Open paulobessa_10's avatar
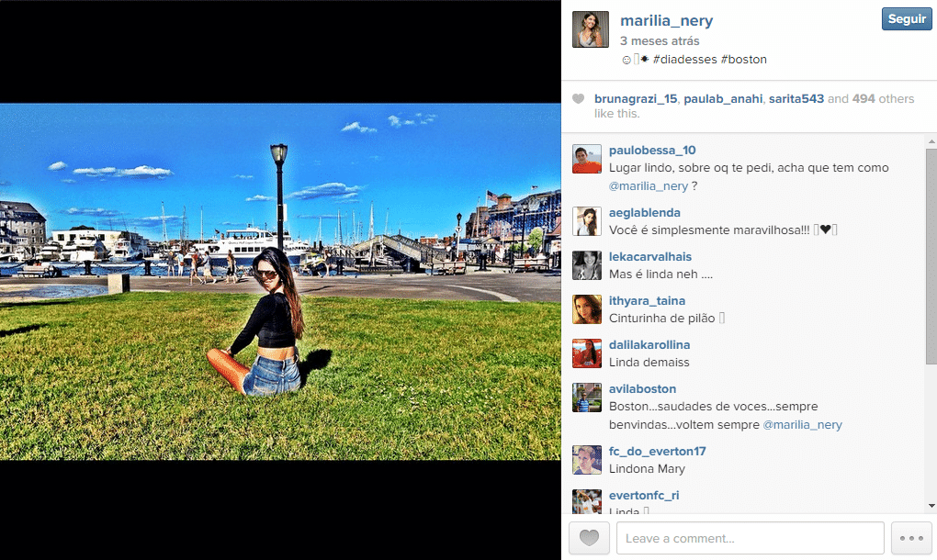The image size is (937, 560). (x=587, y=159)
